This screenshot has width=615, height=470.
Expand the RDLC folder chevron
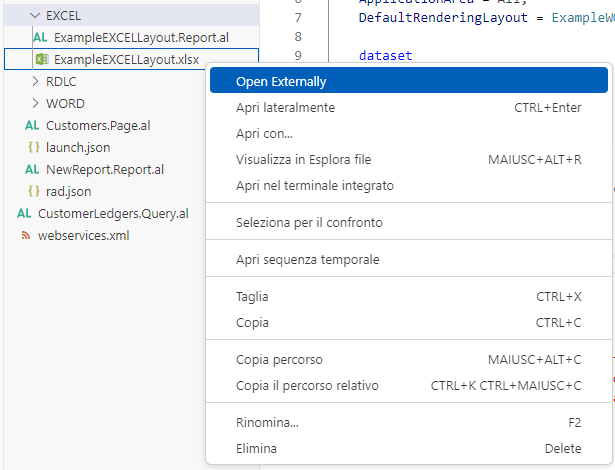point(35,81)
